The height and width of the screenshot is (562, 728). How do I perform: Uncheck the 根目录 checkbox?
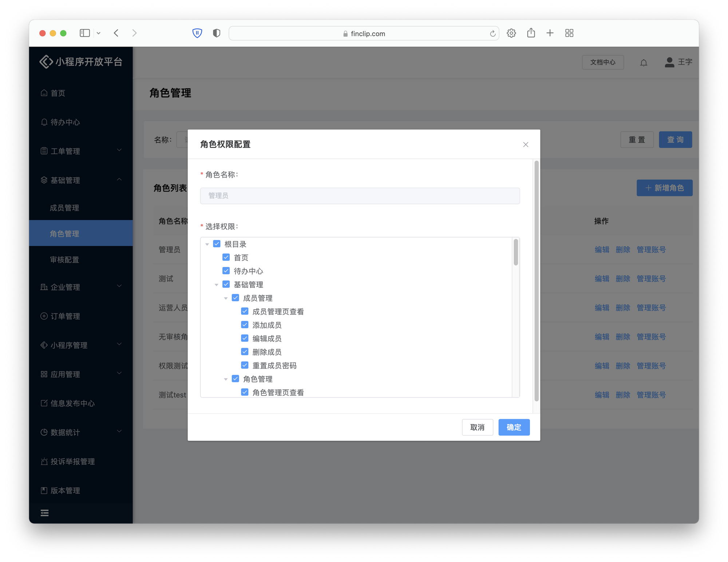[x=217, y=244]
